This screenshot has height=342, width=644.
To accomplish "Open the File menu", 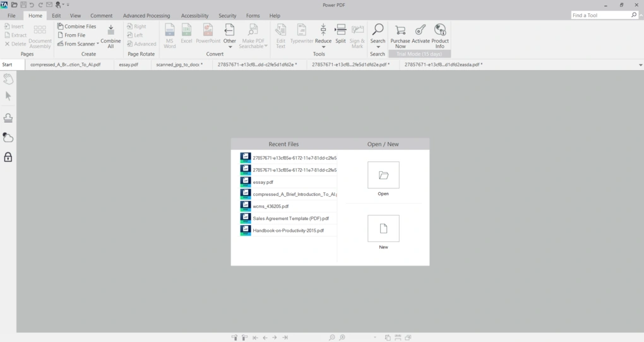I will [x=11, y=16].
